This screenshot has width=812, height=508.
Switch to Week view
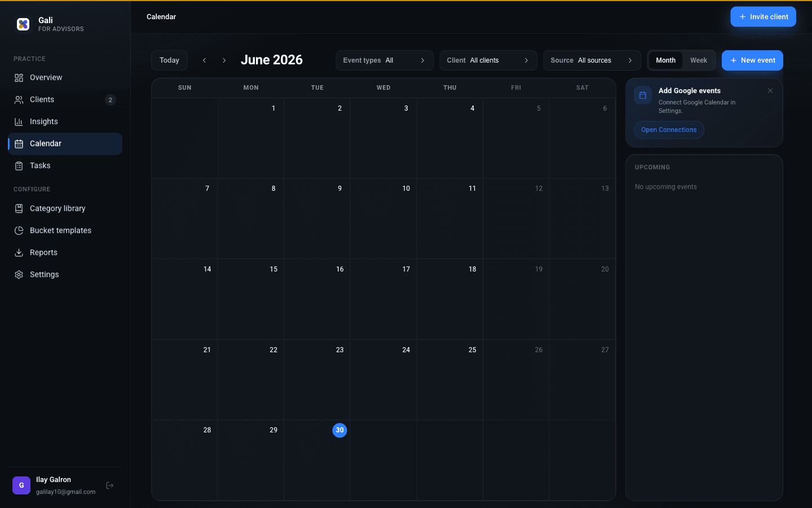(699, 60)
